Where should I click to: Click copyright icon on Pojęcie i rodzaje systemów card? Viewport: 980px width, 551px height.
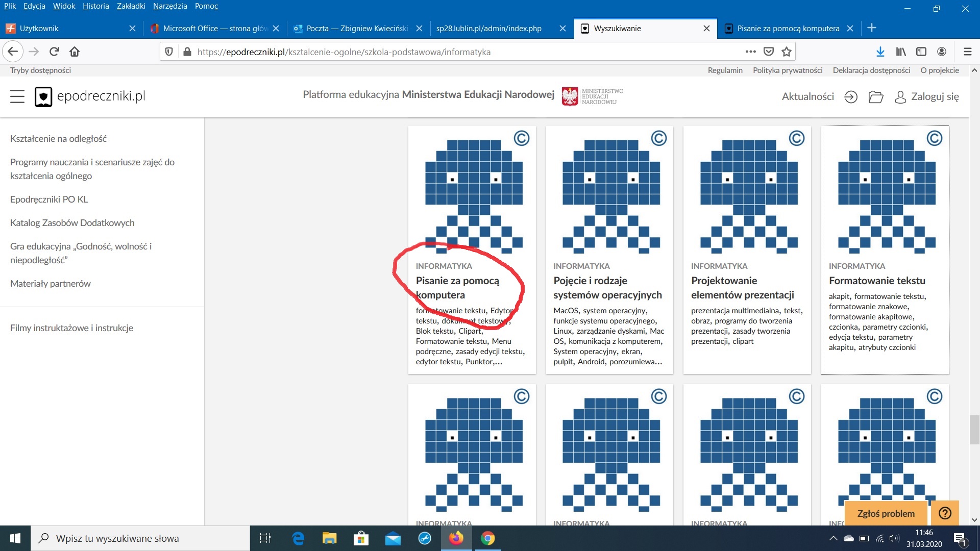(x=659, y=138)
